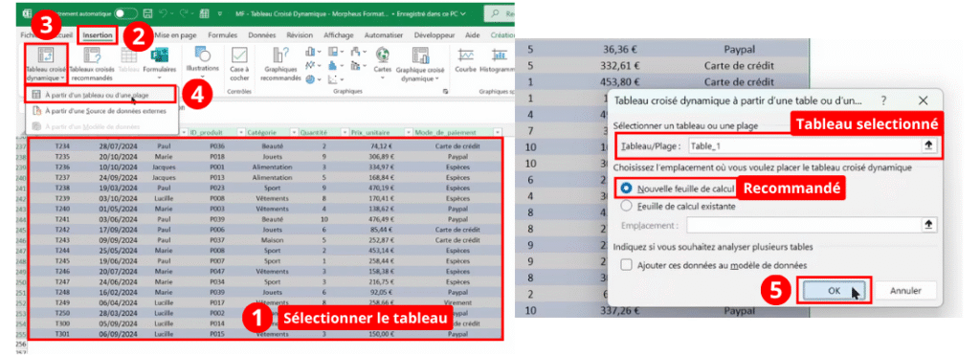Screen dimensions: 980x356
Task: Open the Automatiser tab
Action: click(384, 35)
